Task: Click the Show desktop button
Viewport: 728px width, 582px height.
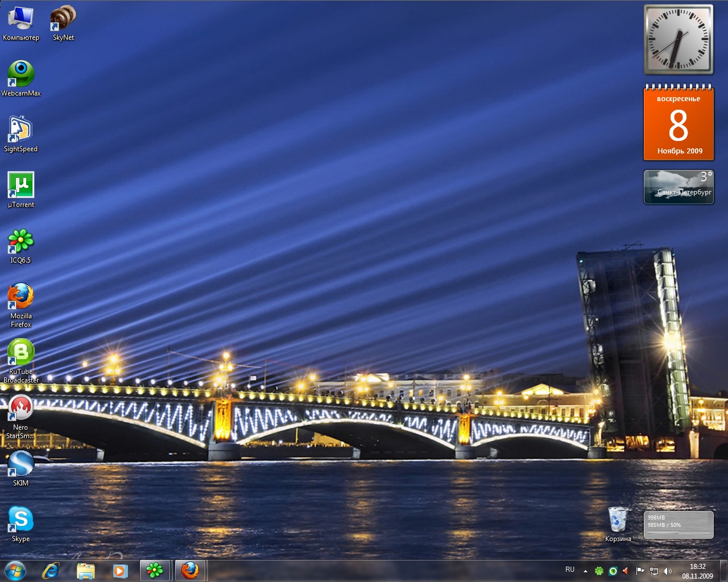Action: click(x=723, y=571)
